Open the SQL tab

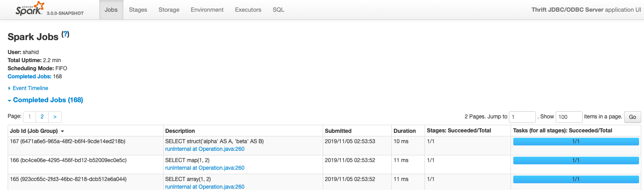coord(279,9)
